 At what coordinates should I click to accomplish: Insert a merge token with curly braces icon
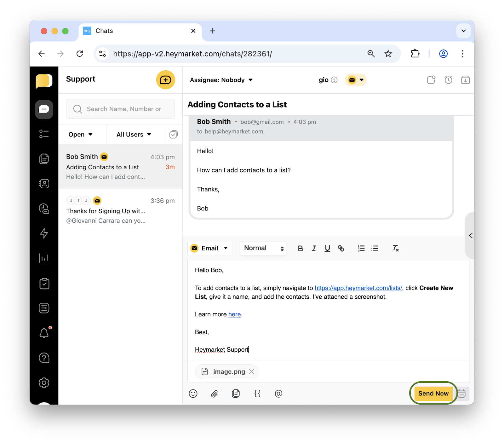click(x=257, y=394)
